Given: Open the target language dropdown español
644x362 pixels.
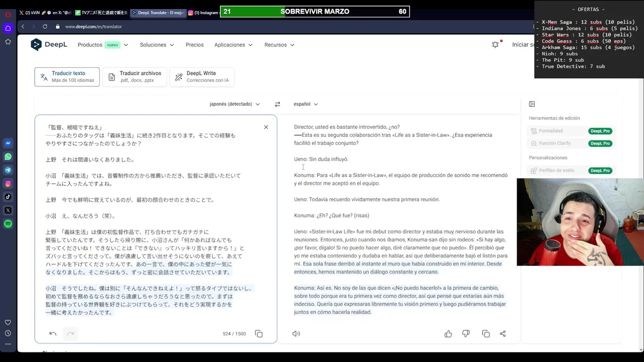Looking at the screenshot, I should point(305,104).
